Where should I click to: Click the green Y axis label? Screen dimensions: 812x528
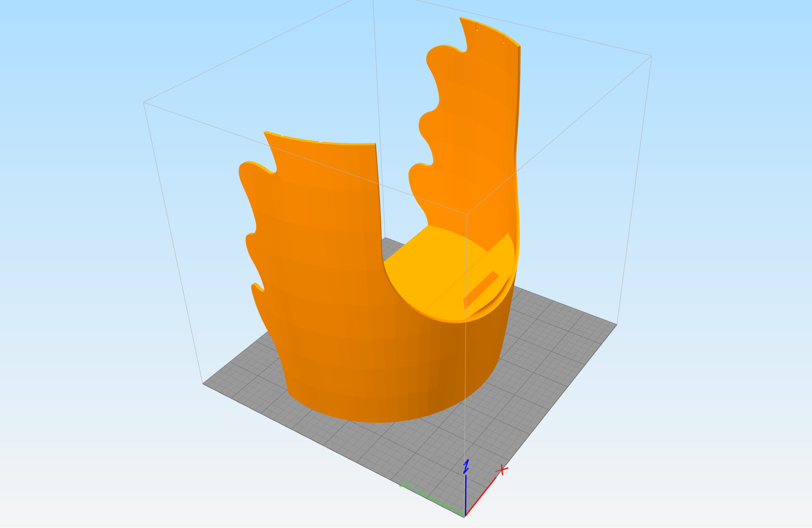click(x=405, y=485)
